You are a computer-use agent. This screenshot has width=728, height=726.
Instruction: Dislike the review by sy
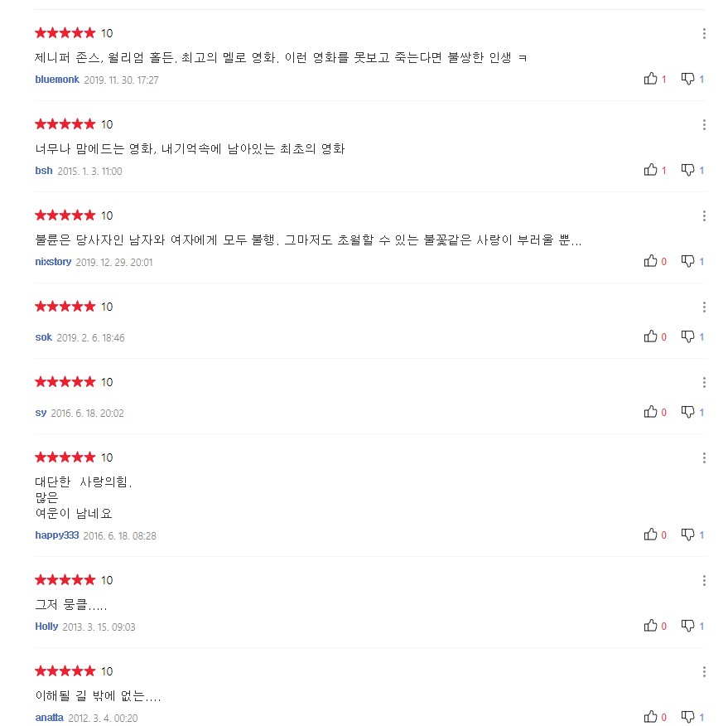point(687,412)
